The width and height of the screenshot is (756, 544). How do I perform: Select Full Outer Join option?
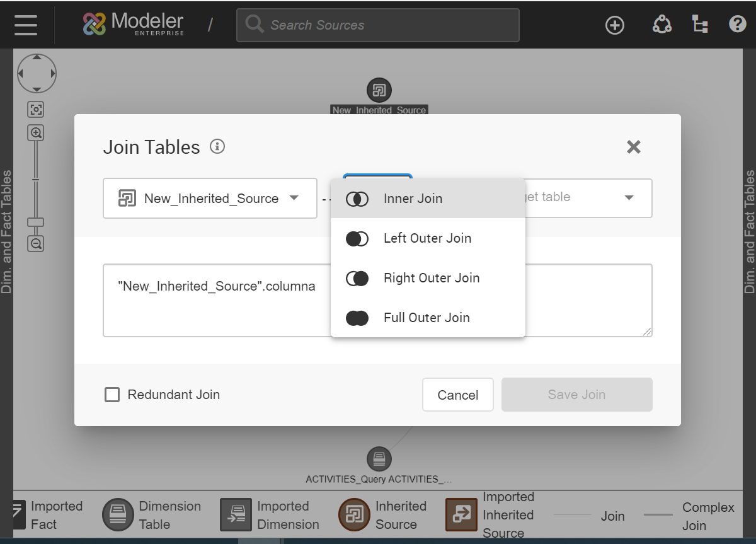click(428, 318)
